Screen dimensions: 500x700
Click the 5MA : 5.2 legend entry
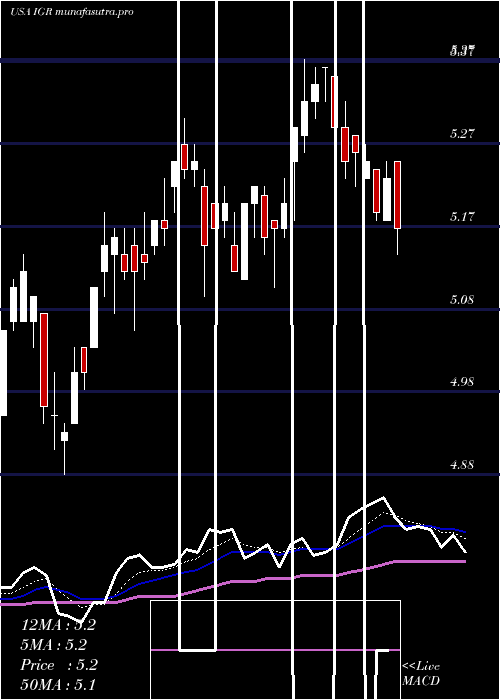coord(54,645)
